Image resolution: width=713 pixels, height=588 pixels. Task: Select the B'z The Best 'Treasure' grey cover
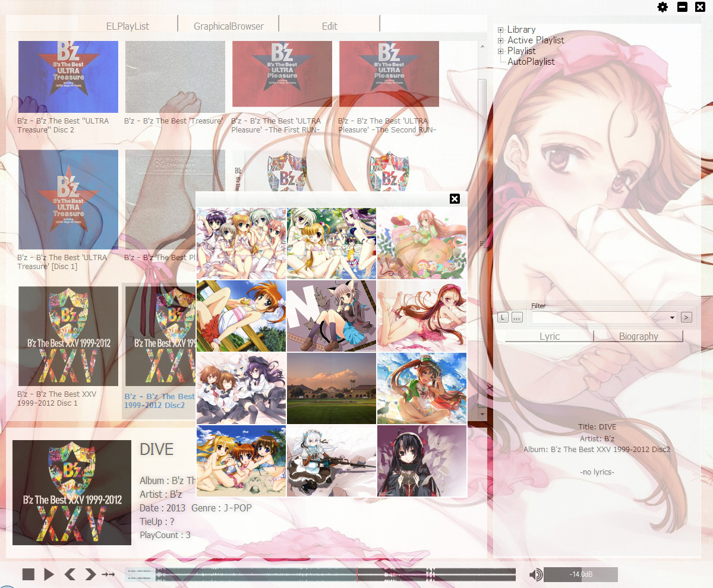[175, 77]
